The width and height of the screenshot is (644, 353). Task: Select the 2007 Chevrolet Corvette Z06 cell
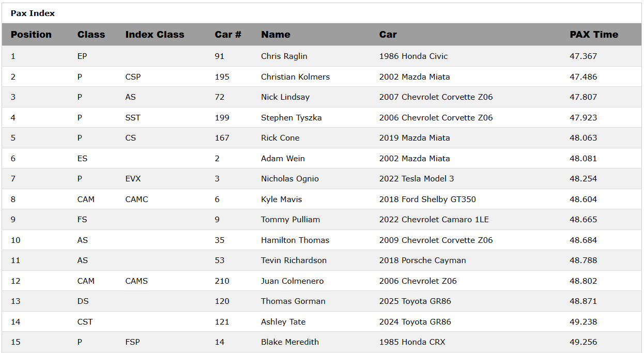coord(436,97)
